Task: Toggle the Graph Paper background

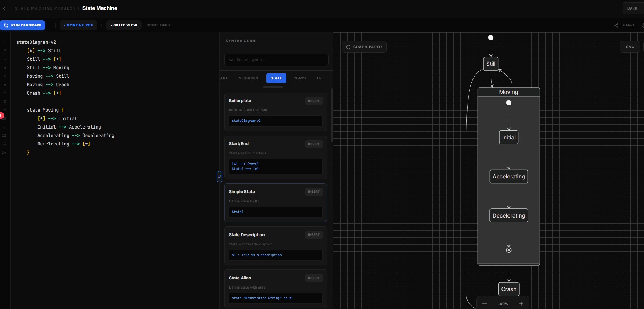Action: (364, 47)
